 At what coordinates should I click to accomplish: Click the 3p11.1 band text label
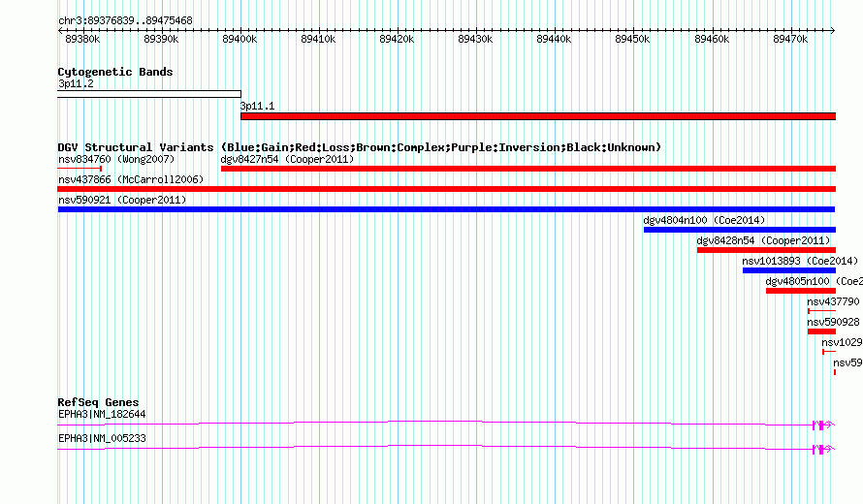[x=257, y=106]
